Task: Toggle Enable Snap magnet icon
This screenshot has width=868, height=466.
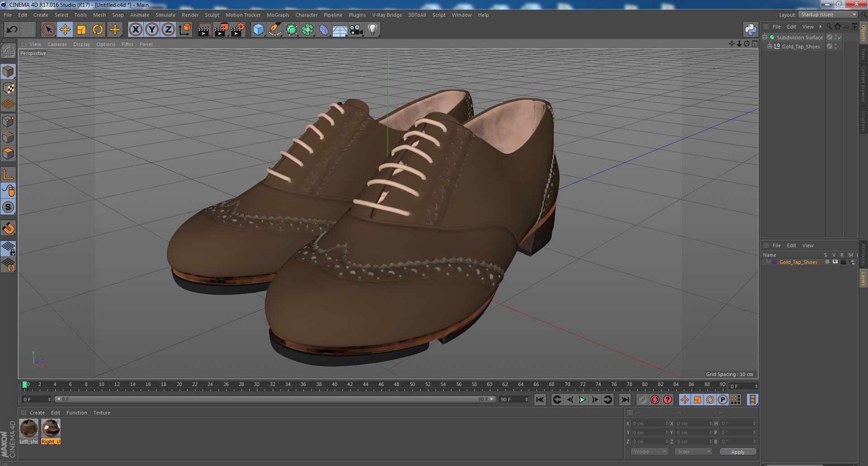Action: [x=8, y=228]
